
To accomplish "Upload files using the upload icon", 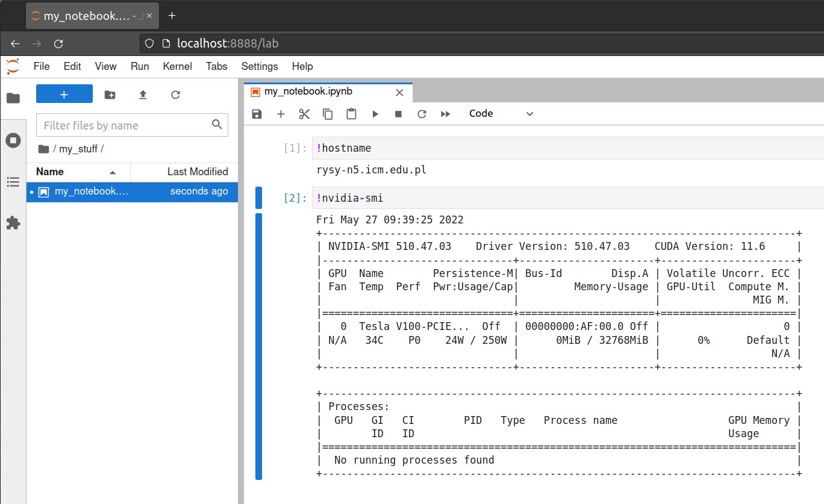I will pos(143,95).
